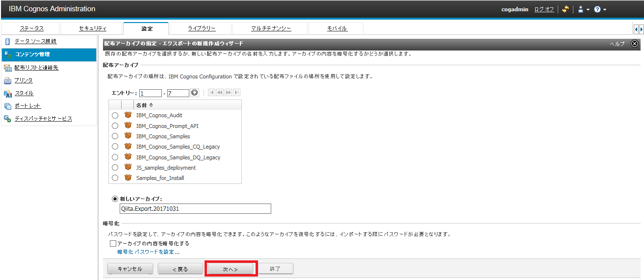This screenshot has height=280, width=644.
Task: Click the package icon of IBM_Cognos_Samples
Action: click(128, 136)
